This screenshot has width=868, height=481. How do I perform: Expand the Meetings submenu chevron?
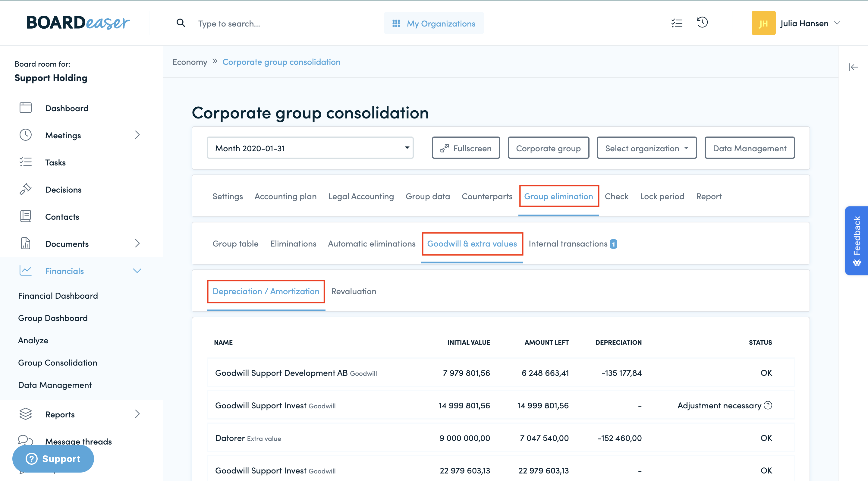click(x=137, y=135)
